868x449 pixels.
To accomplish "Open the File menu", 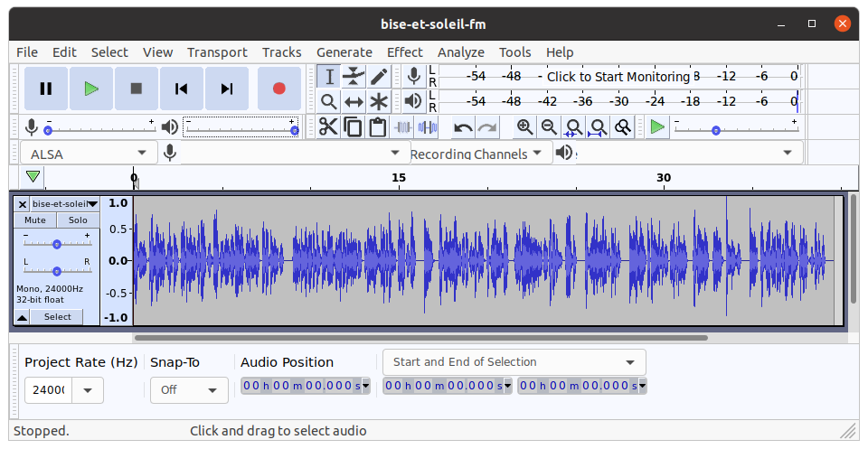I will [x=27, y=52].
